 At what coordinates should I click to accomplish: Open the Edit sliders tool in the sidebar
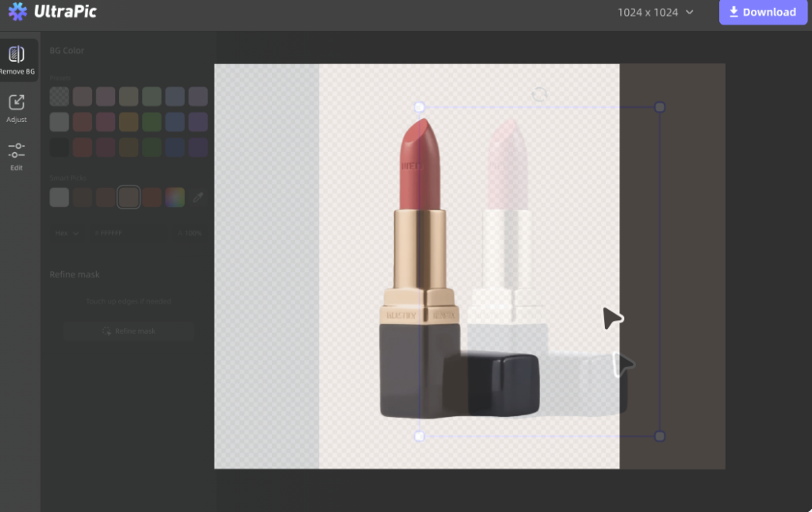[x=17, y=156]
